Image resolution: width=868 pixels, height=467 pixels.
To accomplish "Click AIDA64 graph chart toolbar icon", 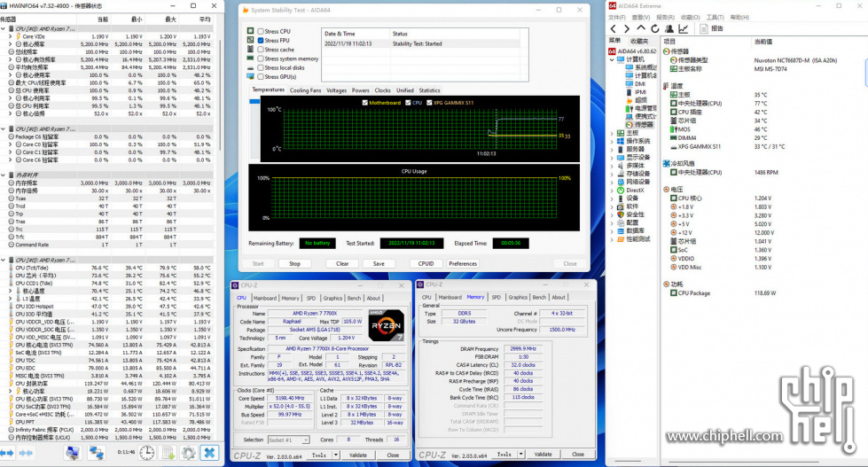I will (684, 28).
